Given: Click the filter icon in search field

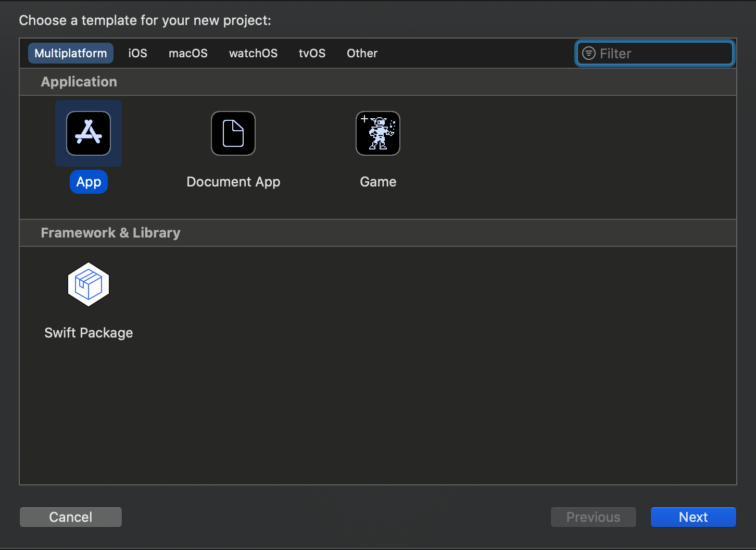Looking at the screenshot, I should point(589,53).
